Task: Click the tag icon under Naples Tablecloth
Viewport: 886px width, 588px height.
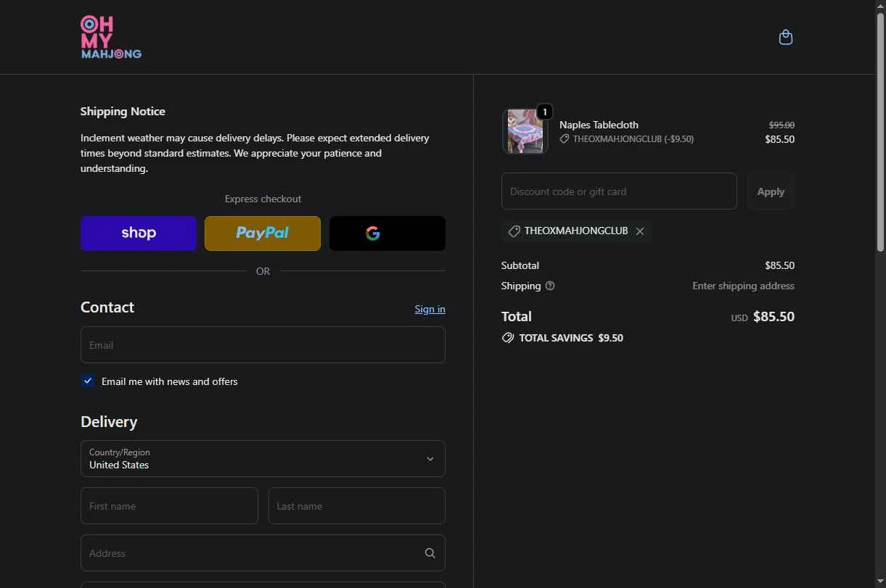Action: tap(565, 138)
